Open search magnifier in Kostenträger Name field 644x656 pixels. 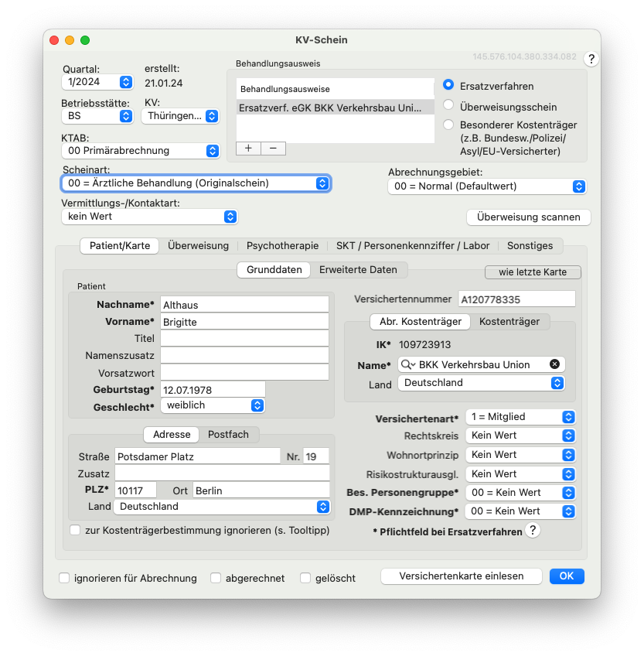[407, 365]
